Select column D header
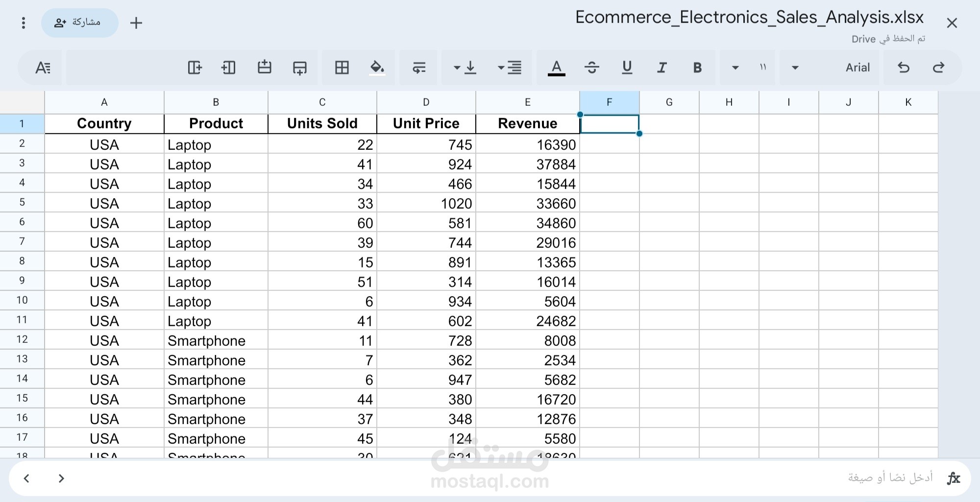 (x=426, y=102)
